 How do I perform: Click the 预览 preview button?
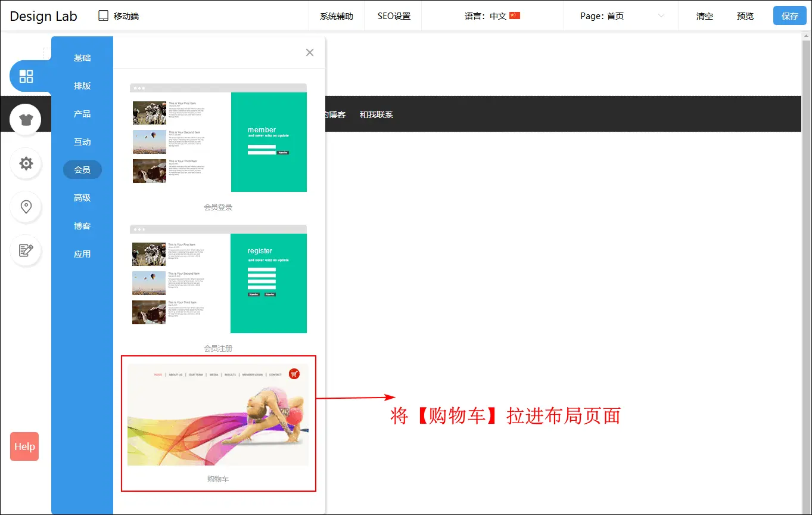[745, 16]
